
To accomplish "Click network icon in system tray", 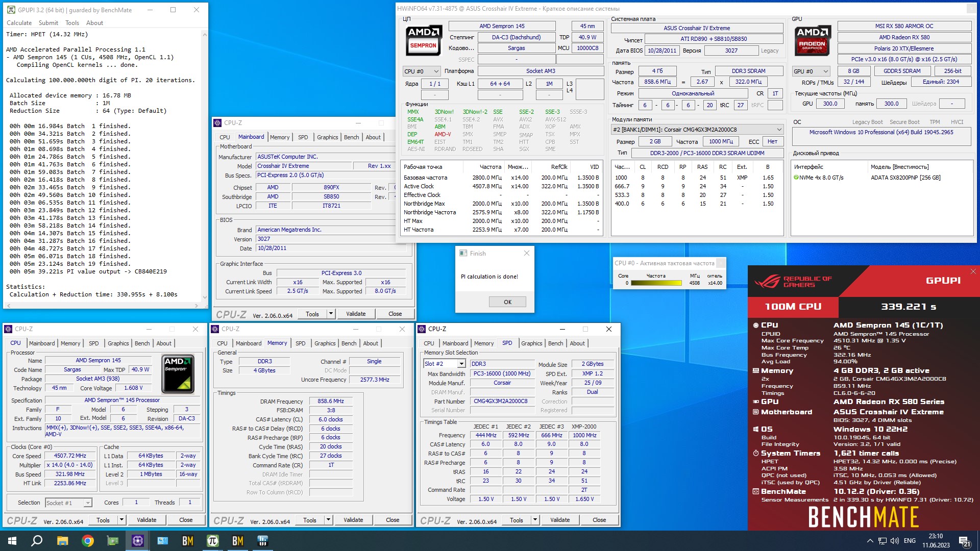I will tap(883, 541).
